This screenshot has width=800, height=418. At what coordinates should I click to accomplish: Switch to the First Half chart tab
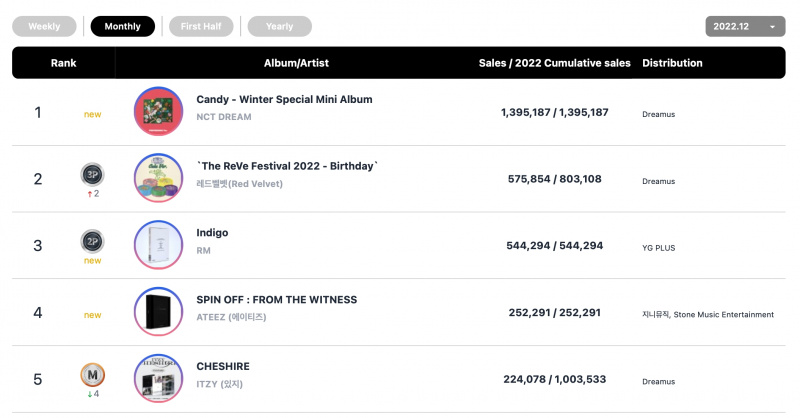[x=201, y=27]
